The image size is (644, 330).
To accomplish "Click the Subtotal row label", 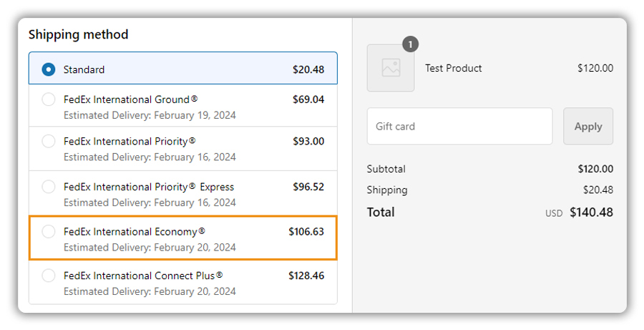I will click(386, 169).
